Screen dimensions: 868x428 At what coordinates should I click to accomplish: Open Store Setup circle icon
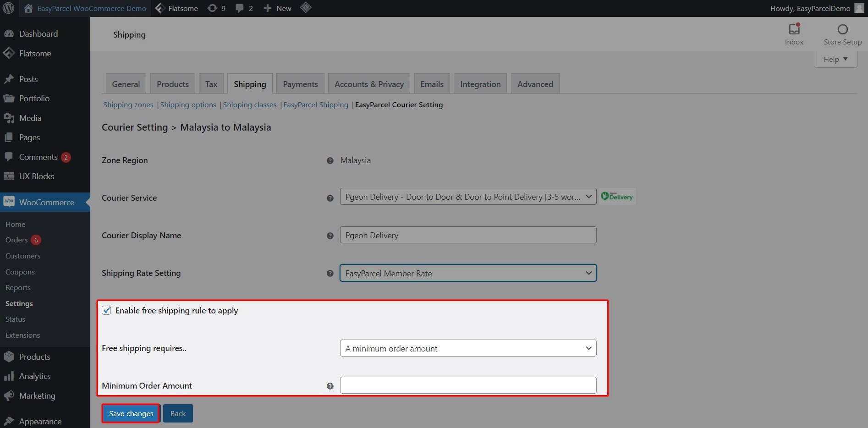(x=842, y=29)
